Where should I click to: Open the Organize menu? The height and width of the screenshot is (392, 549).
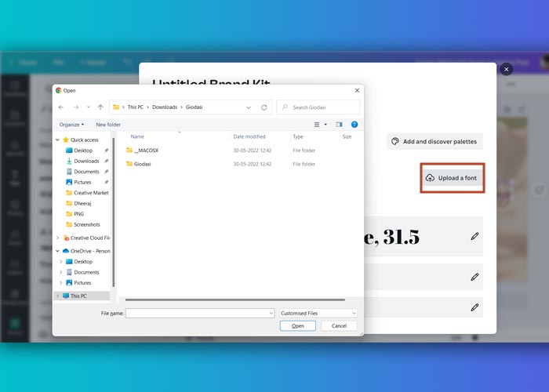(x=71, y=125)
